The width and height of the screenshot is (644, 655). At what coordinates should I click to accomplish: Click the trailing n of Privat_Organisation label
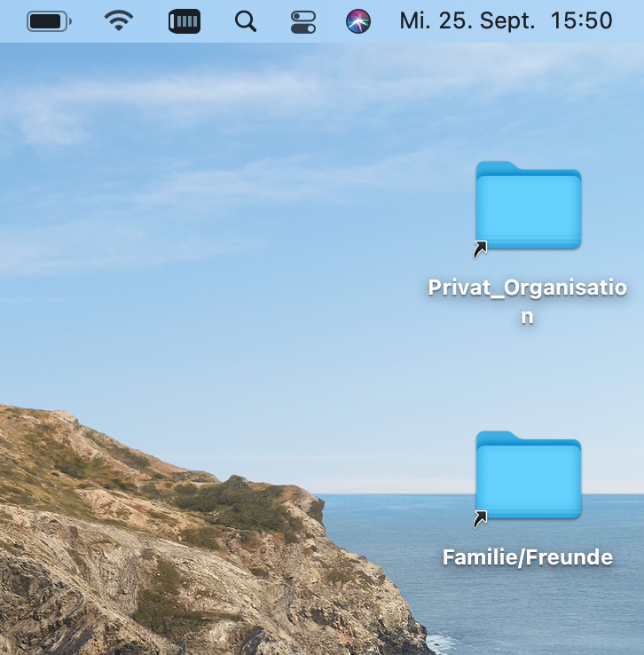coord(527,317)
